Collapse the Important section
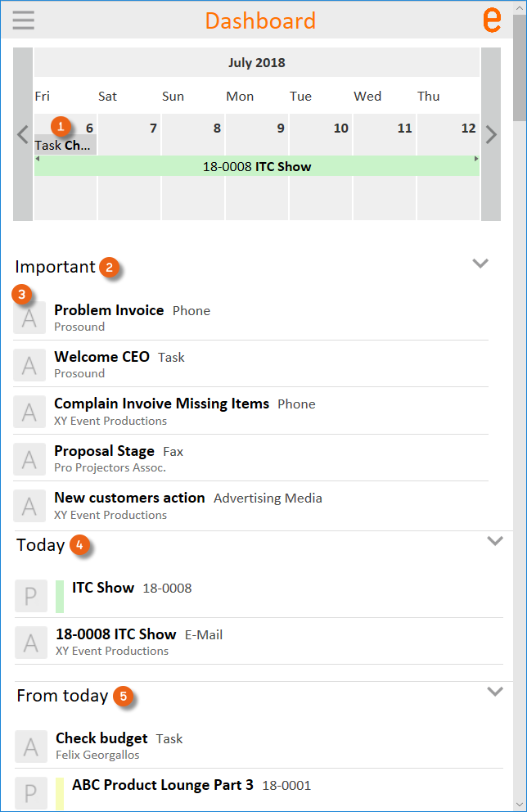The height and width of the screenshot is (812, 527). click(480, 264)
